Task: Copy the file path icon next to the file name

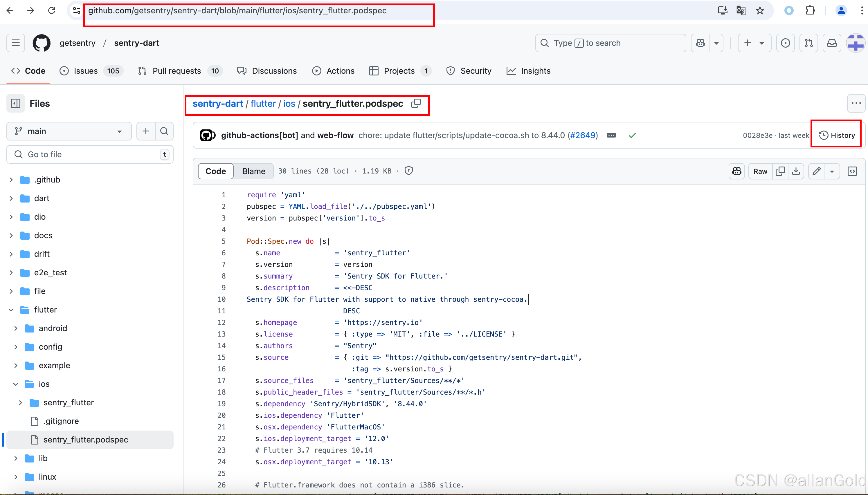Action: (416, 103)
